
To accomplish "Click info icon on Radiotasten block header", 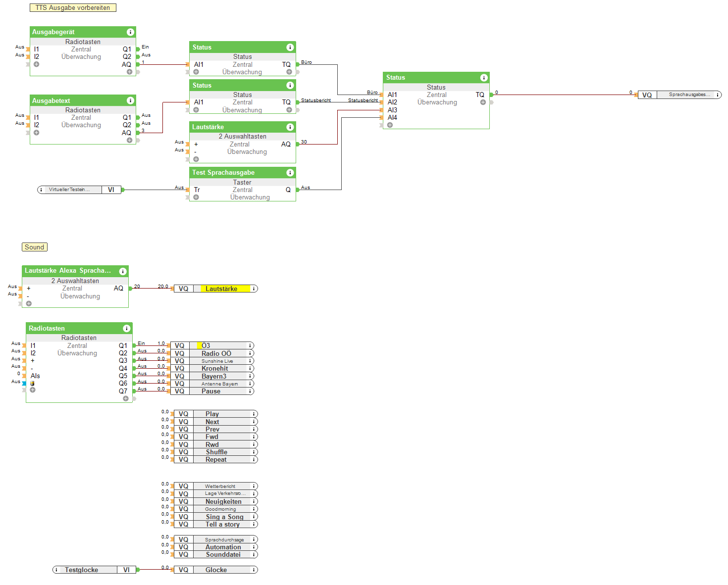I will (x=127, y=329).
